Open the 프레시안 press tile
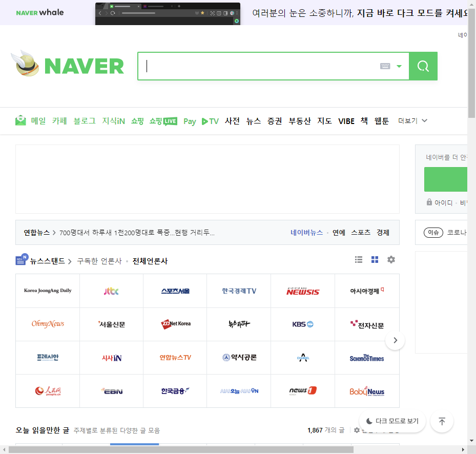 click(x=48, y=358)
